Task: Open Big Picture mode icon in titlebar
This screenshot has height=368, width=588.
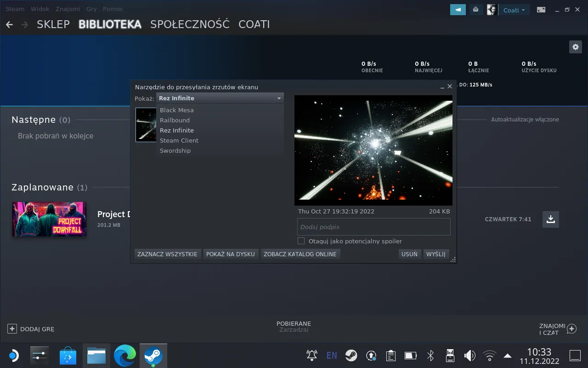Action: click(x=541, y=9)
